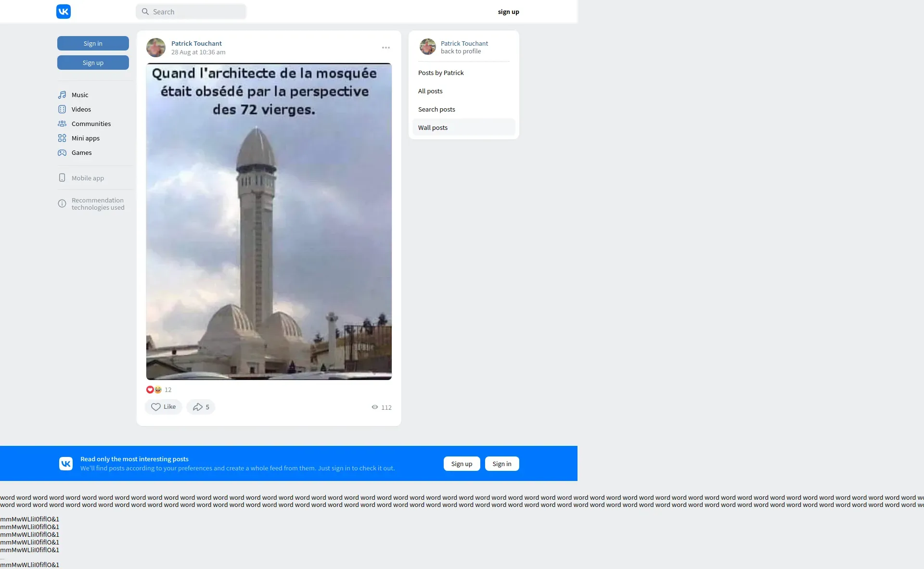Open Search posts in right panel
The width and height of the screenshot is (924, 569).
click(436, 109)
